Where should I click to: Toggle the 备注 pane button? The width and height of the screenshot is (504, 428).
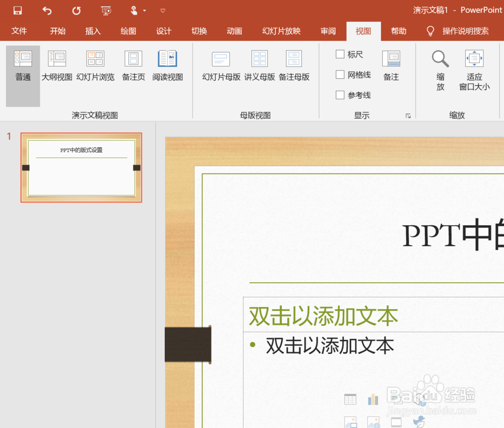click(x=391, y=66)
